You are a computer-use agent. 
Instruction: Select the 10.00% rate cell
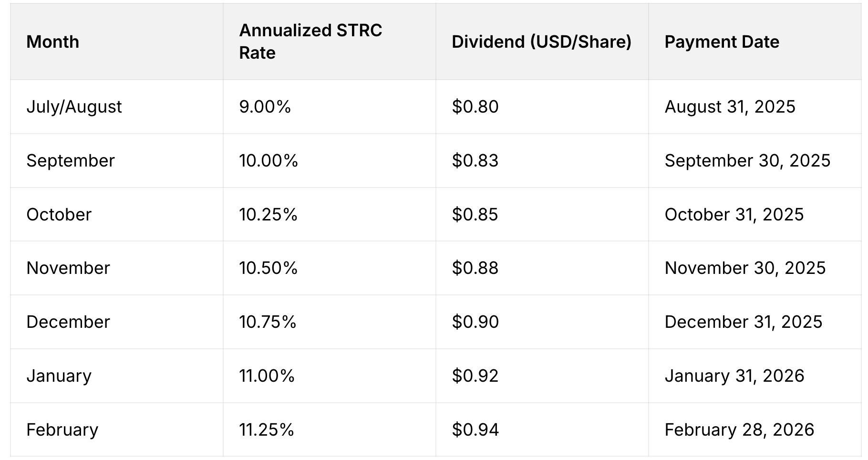(x=269, y=160)
